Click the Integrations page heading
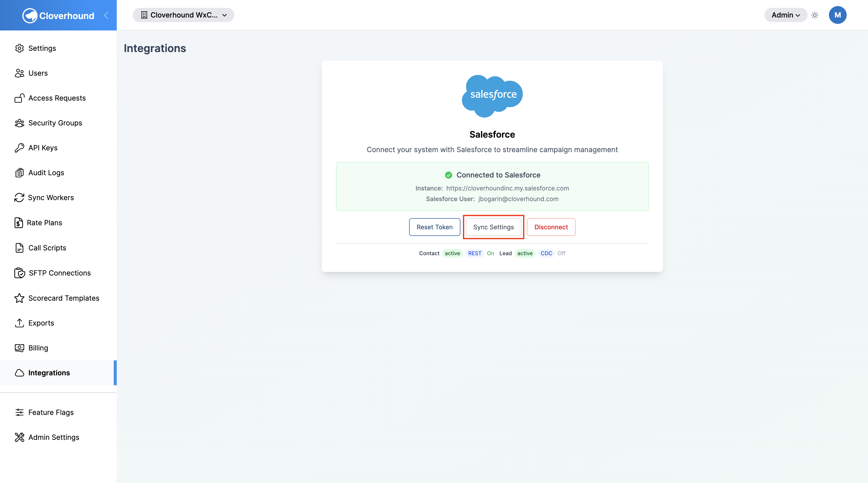 [x=155, y=48]
